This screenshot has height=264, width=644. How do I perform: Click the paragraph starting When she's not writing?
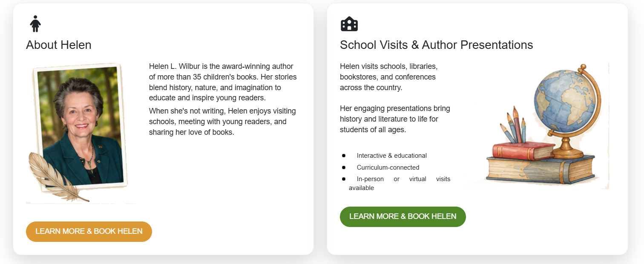click(222, 122)
